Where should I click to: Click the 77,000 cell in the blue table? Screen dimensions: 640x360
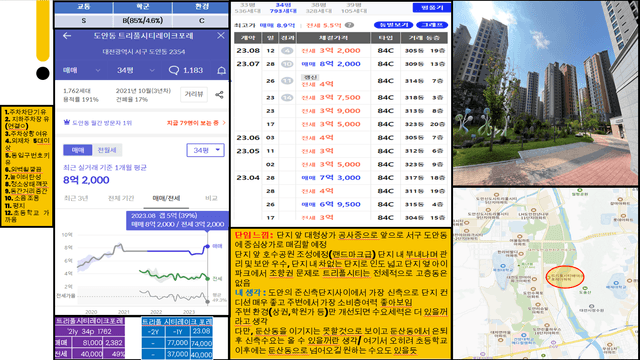(177, 343)
